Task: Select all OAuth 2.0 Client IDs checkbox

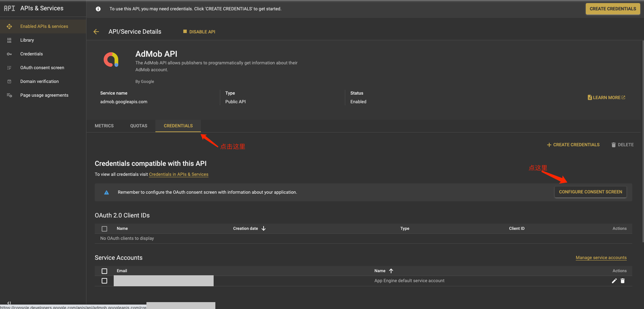Action: [104, 229]
